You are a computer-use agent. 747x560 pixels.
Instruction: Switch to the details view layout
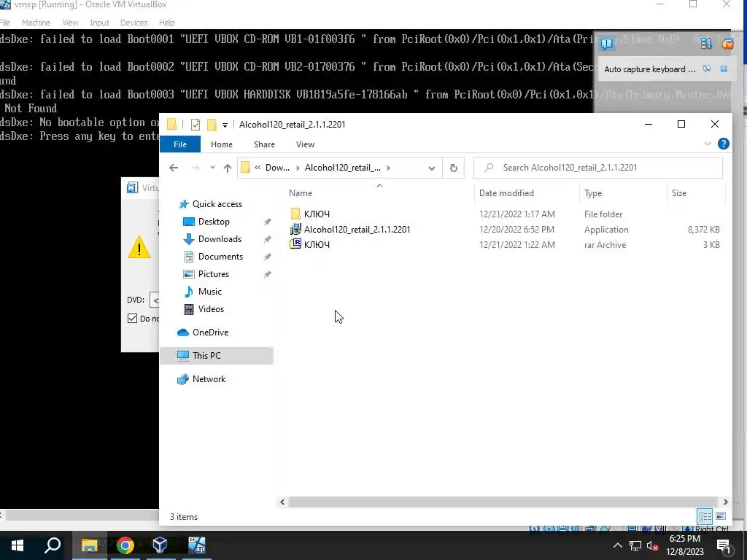(705, 516)
